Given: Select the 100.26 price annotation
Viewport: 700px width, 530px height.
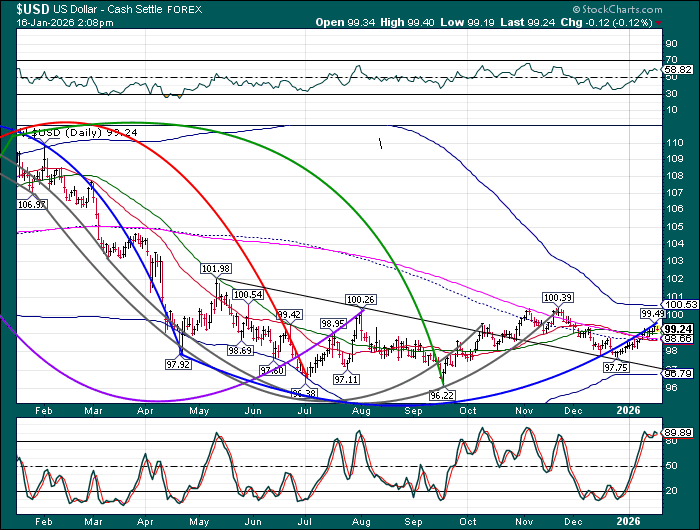Looking at the screenshot, I should click(x=360, y=299).
